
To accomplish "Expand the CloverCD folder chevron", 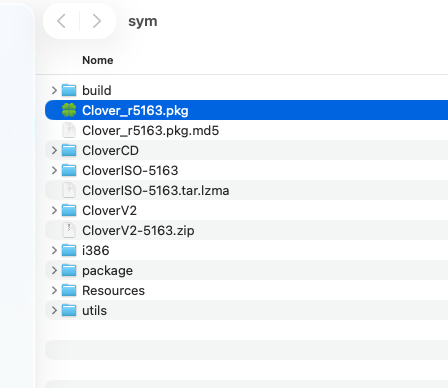I will click(54, 150).
